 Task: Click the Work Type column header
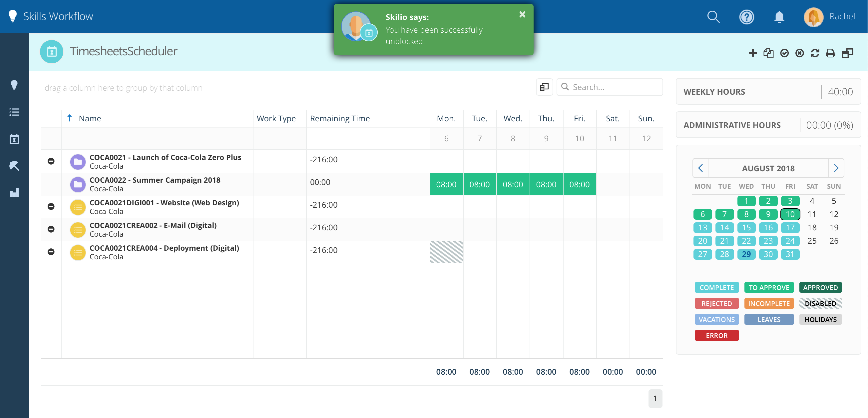click(276, 118)
